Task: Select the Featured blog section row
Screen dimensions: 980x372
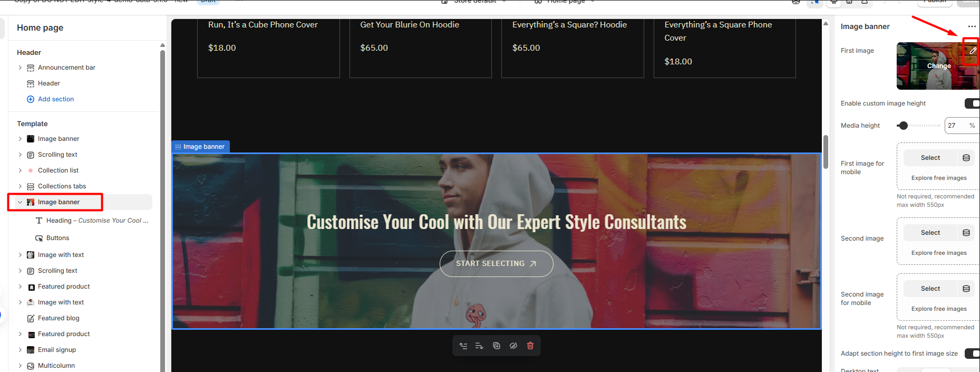Action: pyautogui.click(x=84, y=318)
